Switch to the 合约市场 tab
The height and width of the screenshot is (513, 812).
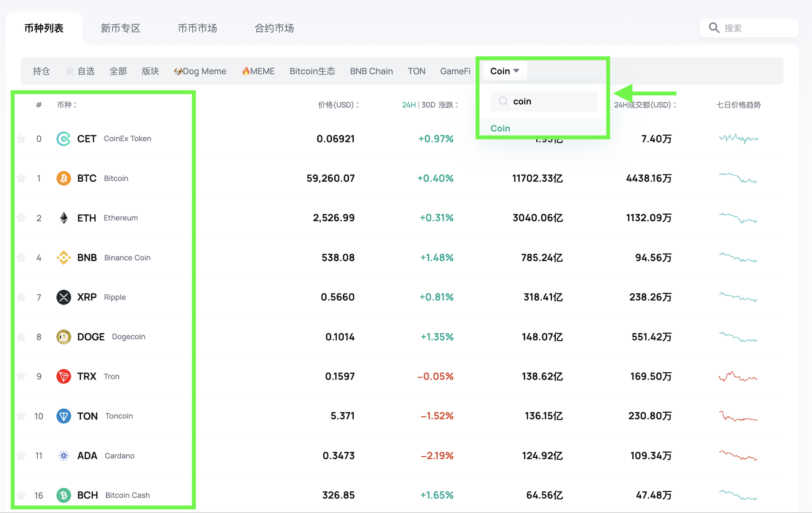pos(274,28)
